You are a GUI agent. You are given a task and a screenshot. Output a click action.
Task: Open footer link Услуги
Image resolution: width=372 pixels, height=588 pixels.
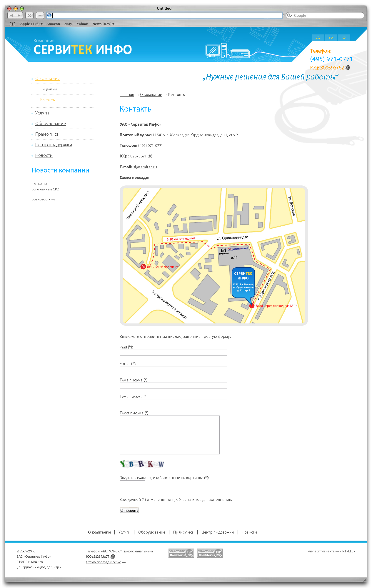pyautogui.click(x=124, y=532)
